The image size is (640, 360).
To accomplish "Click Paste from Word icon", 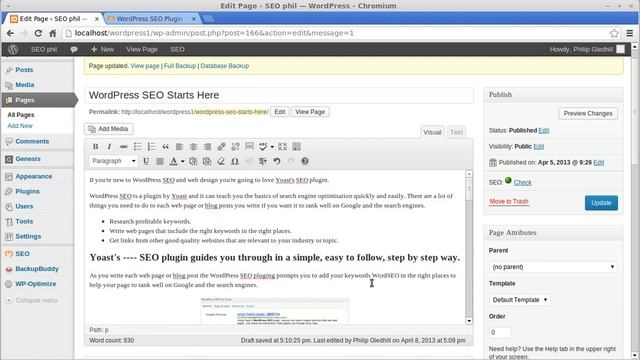I will [x=207, y=161].
